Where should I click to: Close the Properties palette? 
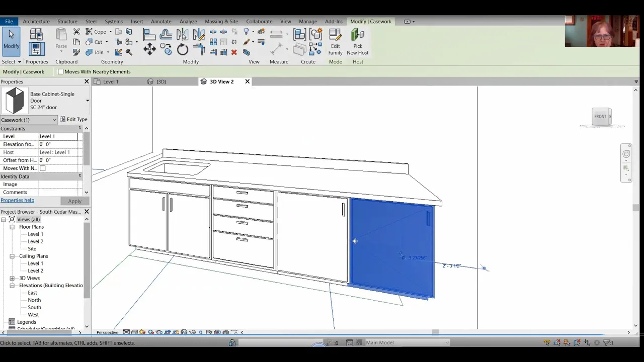click(86, 81)
